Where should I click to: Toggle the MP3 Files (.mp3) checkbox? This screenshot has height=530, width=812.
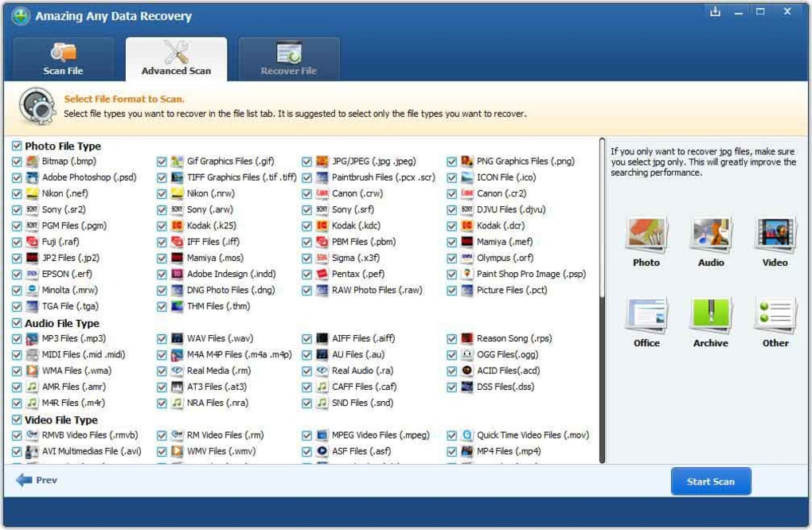[17, 339]
